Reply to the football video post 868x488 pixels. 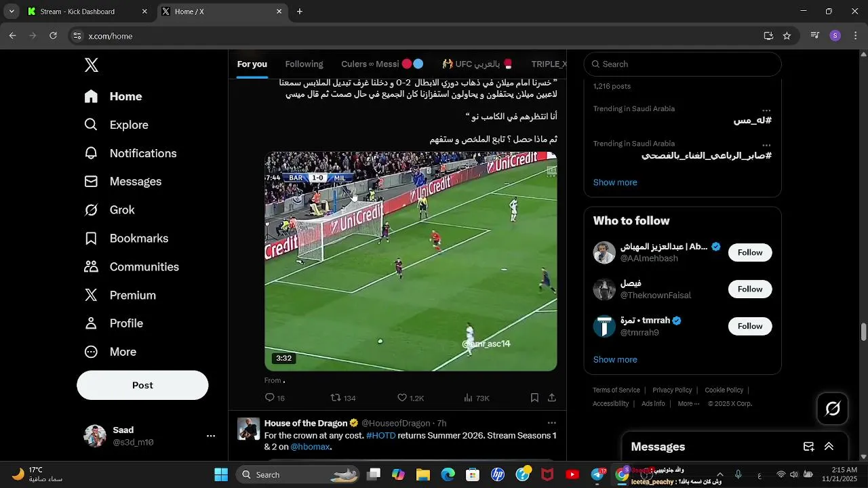pyautogui.click(x=275, y=398)
